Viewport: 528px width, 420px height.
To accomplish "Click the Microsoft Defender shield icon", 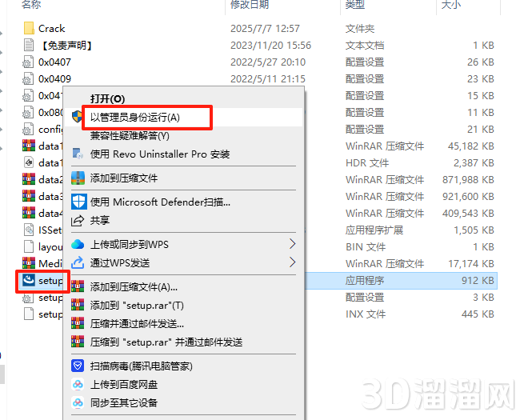I will tap(78, 202).
